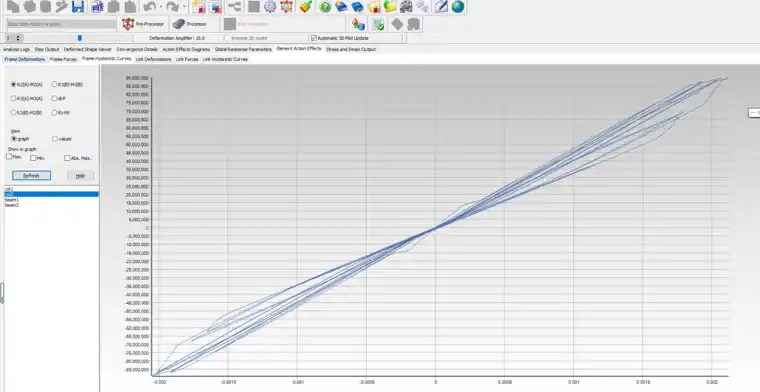
Task: Switch to the Frame Deformations sub-tab
Action: tap(25, 59)
